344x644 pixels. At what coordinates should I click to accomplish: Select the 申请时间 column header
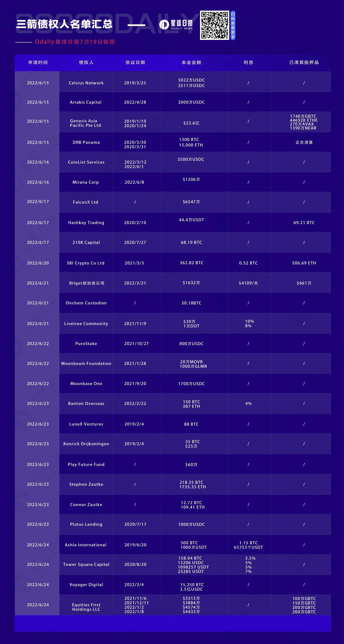coord(38,63)
